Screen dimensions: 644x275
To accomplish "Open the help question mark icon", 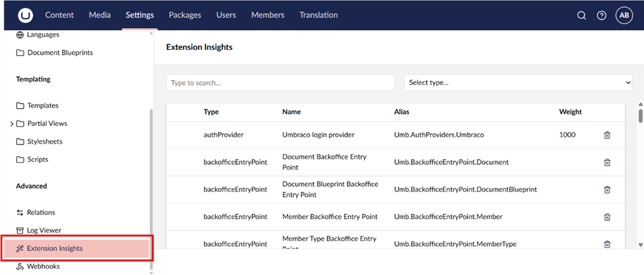I will pyautogui.click(x=602, y=15).
